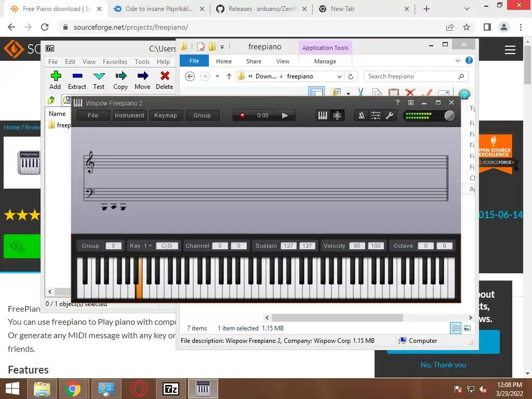The height and width of the screenshot is (399, 532).
Task: Open 7-Zip Edit menu
Action: [70, 62]
